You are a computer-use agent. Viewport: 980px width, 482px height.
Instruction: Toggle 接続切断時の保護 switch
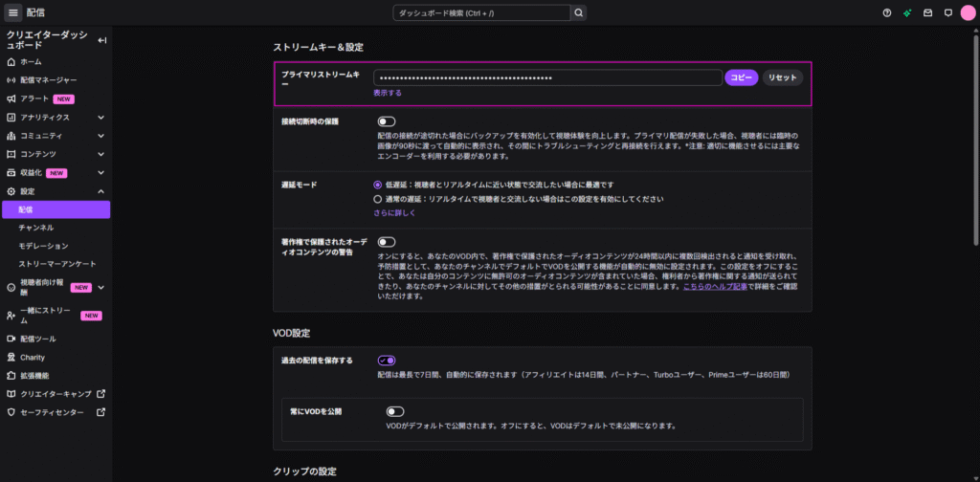tap(387, 121)
